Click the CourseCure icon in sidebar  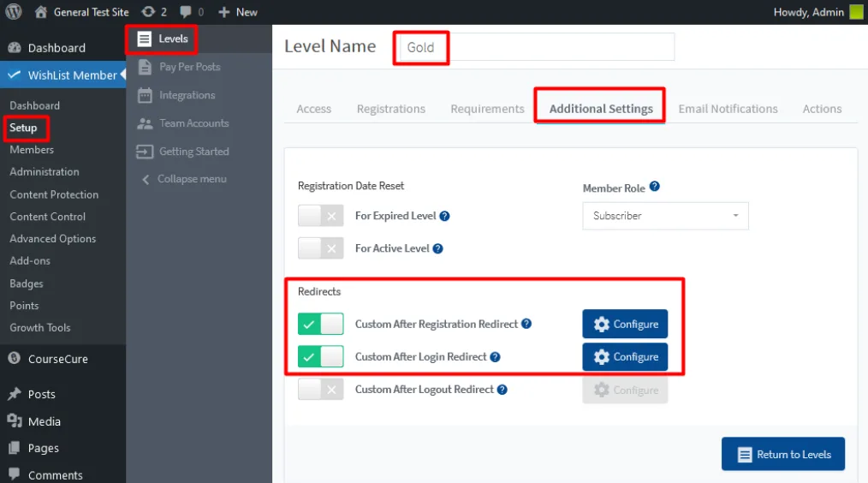click(x=15, y=358)
